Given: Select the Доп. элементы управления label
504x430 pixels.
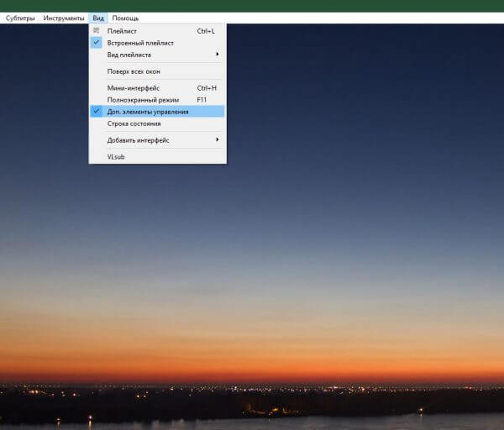Looking at the screenshot, I should click(x=148, y=111).
